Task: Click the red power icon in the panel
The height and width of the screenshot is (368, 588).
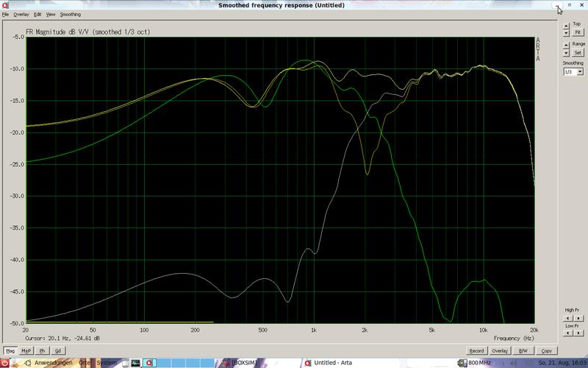Action: coord(5,363)
